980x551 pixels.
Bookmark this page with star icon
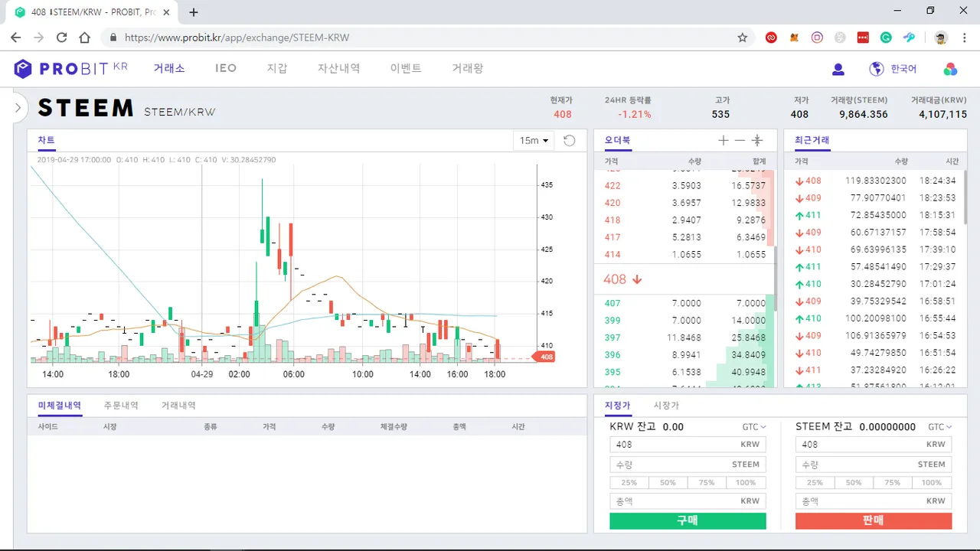pyautogui.click(x=742, y=37)
